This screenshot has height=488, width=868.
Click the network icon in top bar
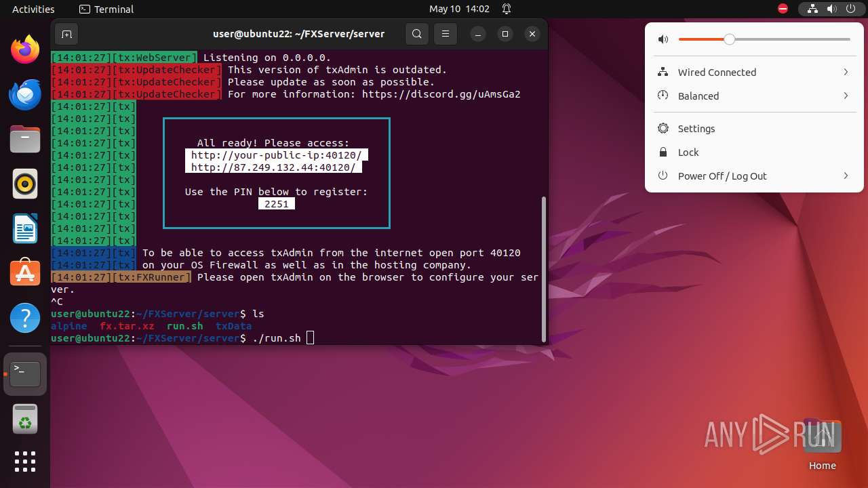(812, 9)
